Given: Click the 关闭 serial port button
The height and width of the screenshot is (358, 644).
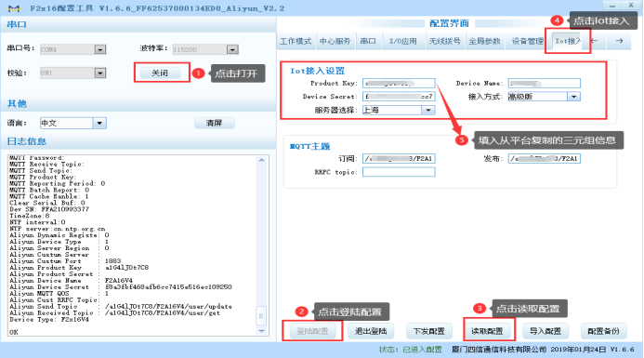Looking at the screenshot, I should click(160, 73).
